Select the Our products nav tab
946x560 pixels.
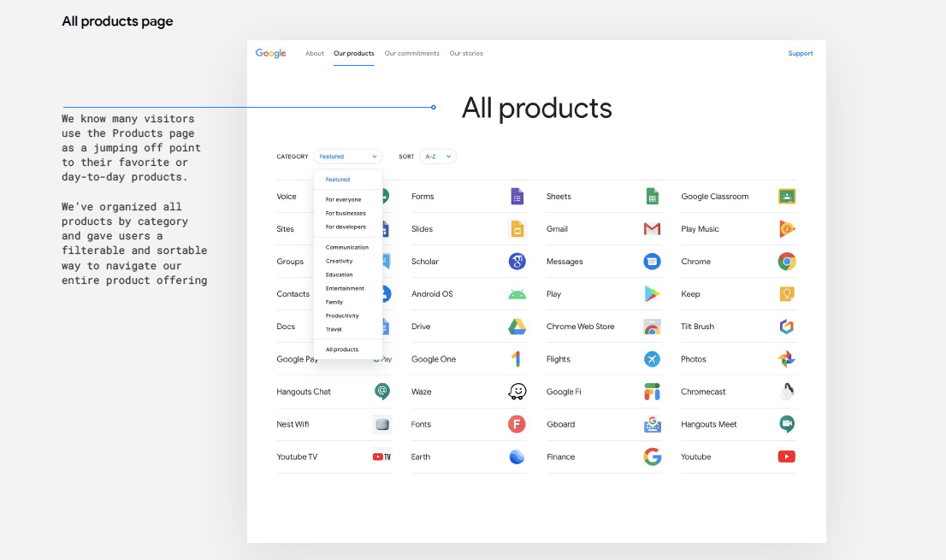[x=353, y=54]
